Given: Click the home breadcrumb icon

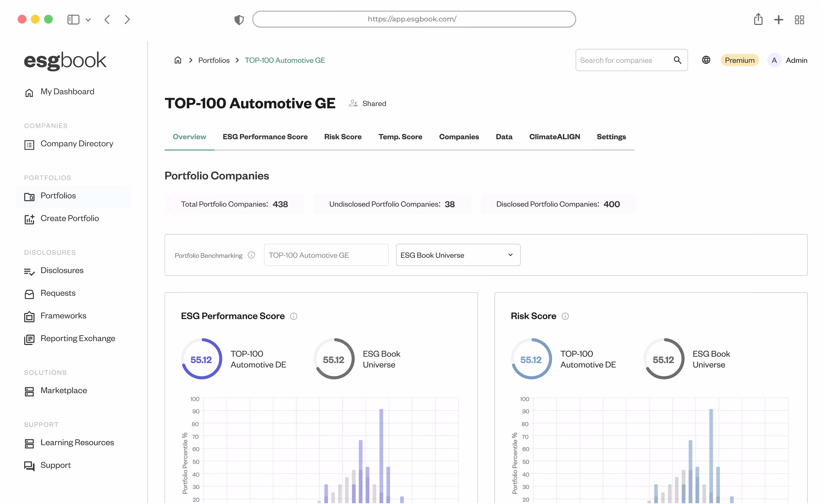Looking at the screenshot, I should [x=178, y=60].
